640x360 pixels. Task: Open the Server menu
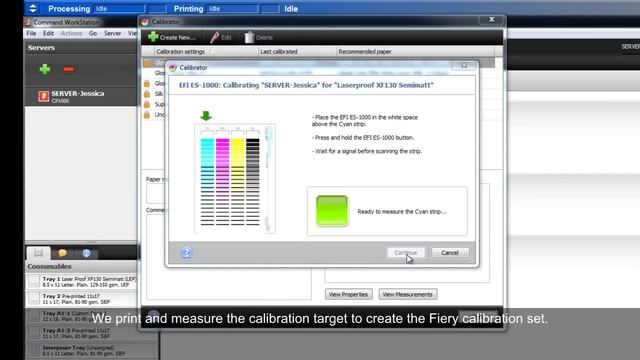click(x=112, y=33)
